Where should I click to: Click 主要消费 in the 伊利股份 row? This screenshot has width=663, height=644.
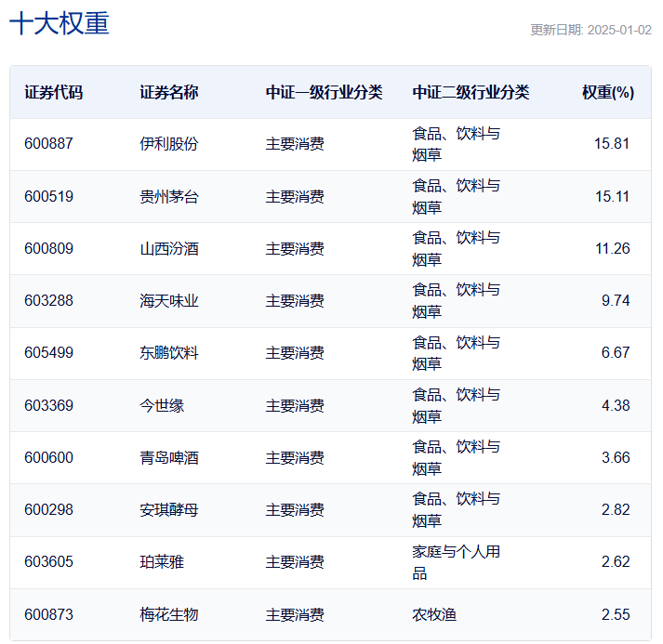point(295,144)
